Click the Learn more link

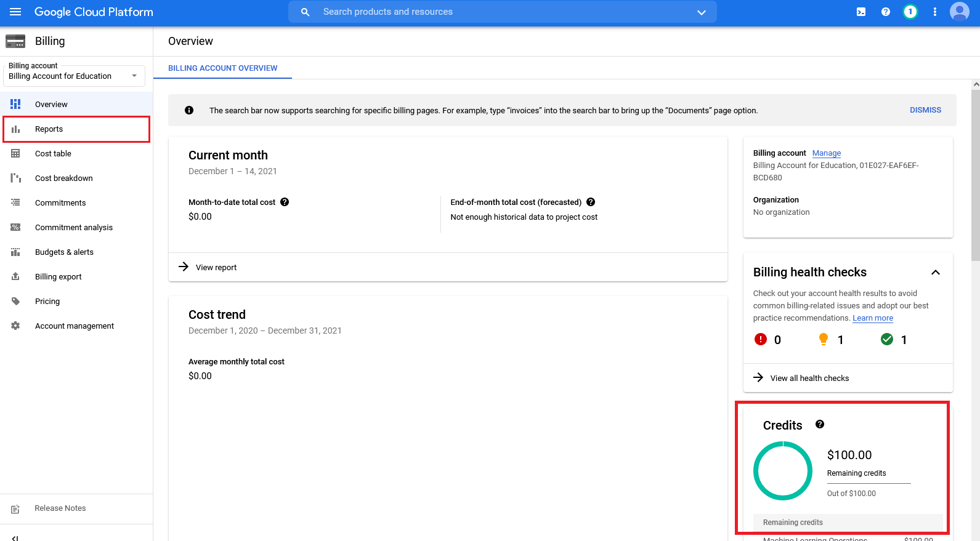pos(872,318)
